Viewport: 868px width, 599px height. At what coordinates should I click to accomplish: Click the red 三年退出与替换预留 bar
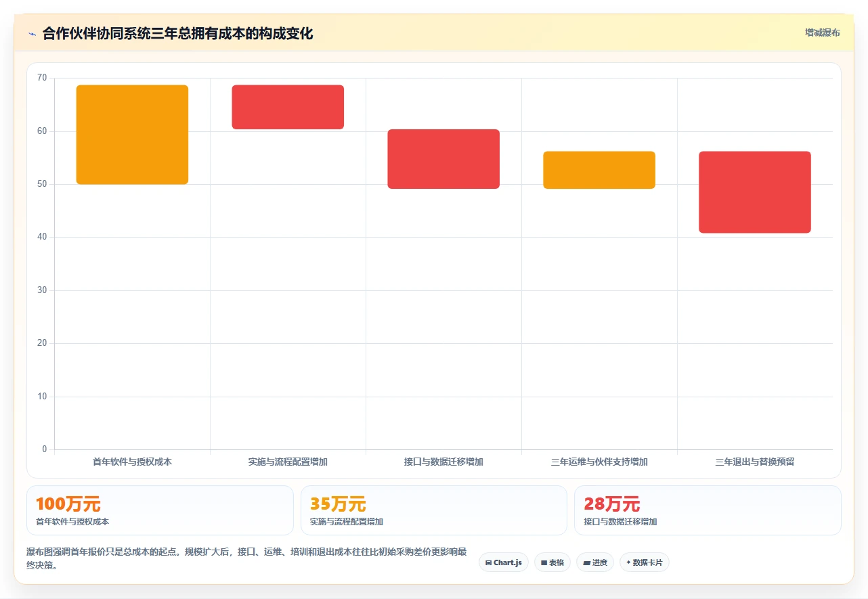coord(755,192)
